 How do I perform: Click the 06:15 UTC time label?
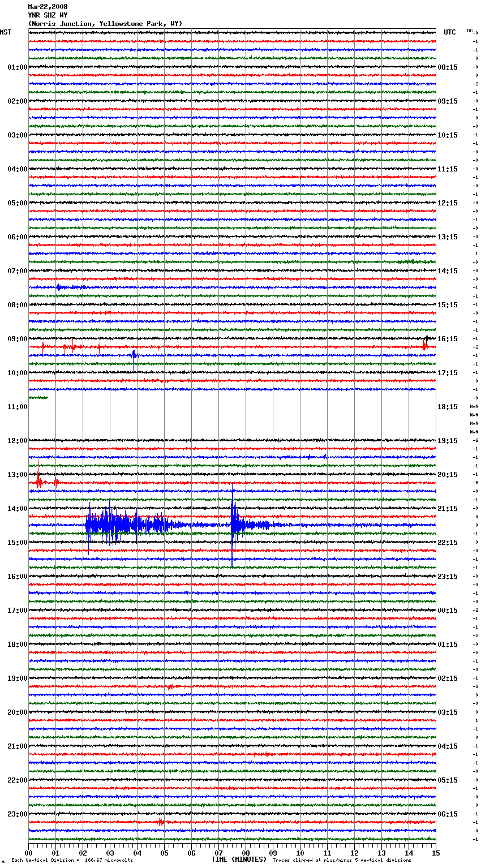tap(448, 814)
